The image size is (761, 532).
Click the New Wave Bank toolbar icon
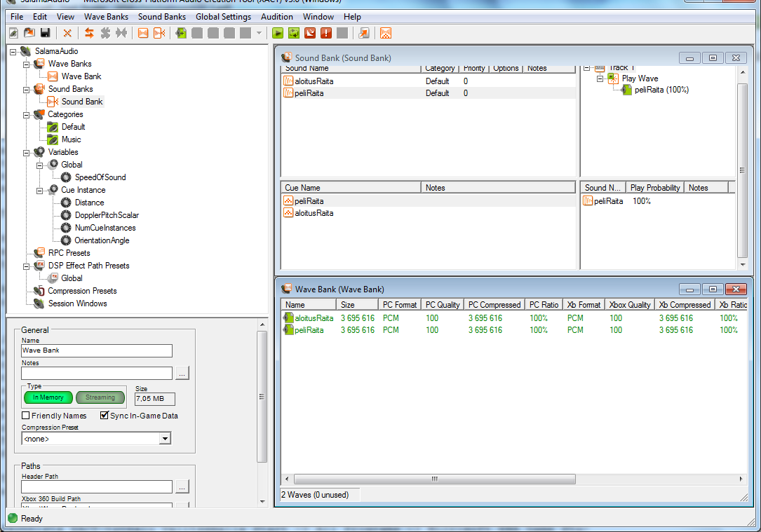[143, 33]
